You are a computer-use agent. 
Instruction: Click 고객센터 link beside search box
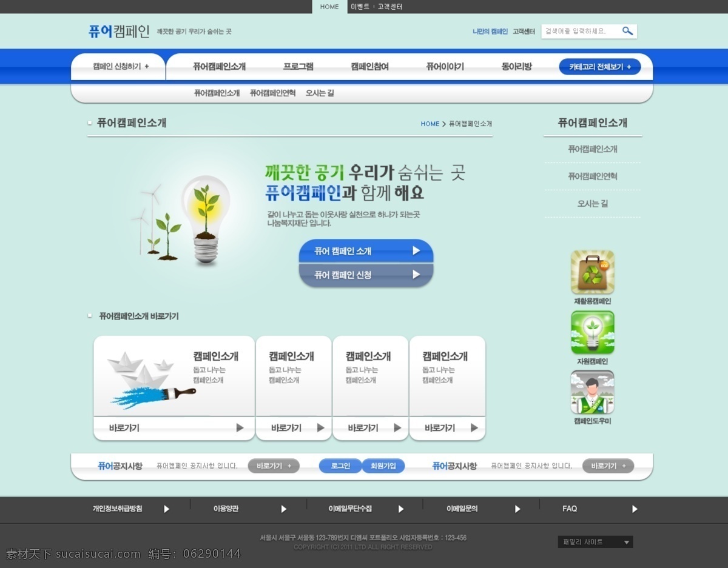pyautogui.click(x=524, y=32)
